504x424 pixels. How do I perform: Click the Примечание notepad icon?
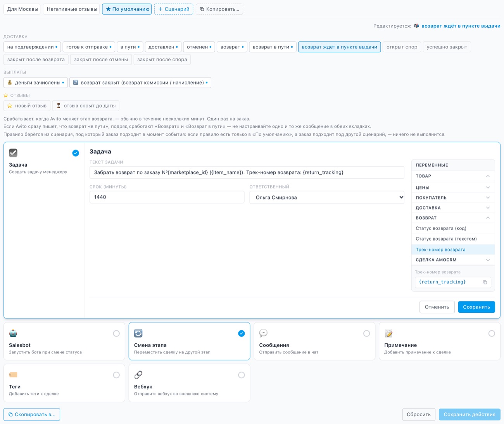coord(388,333)
